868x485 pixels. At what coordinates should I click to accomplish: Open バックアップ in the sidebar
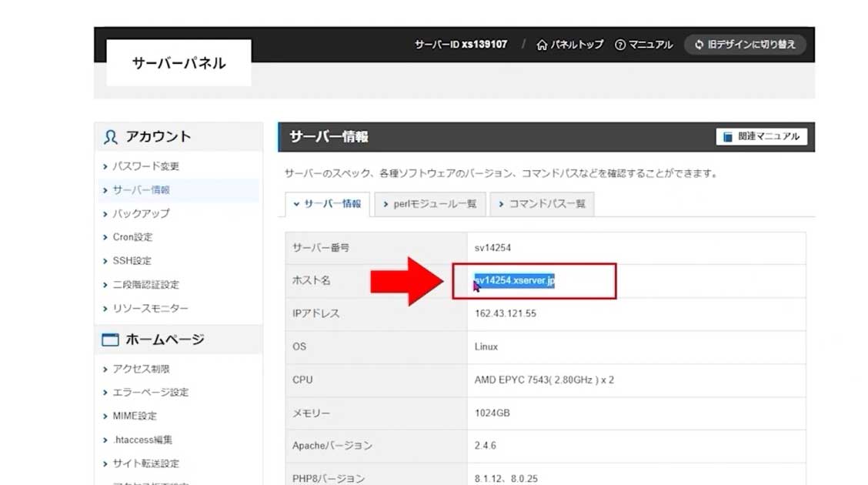141,213
